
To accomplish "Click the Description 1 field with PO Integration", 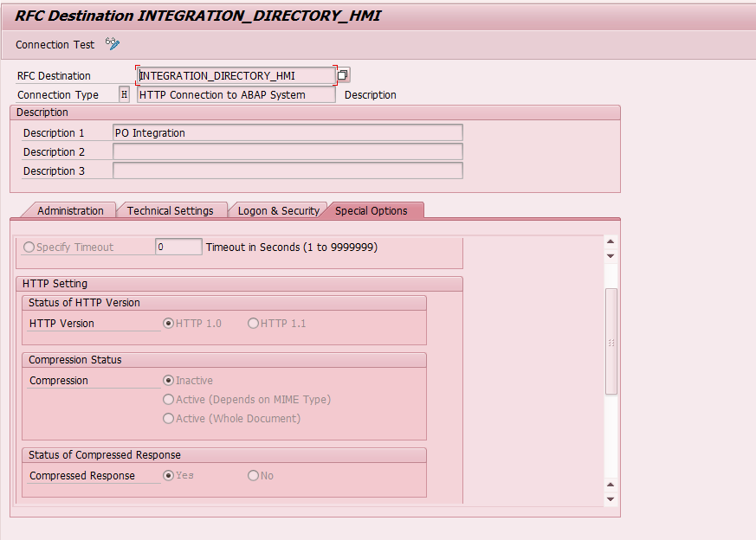I will click(288, 133).
